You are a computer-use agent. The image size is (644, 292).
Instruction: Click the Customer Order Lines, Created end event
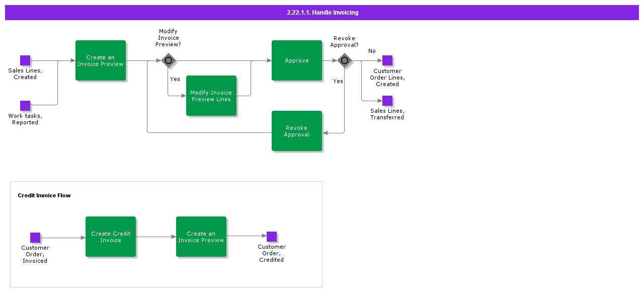pos(387,60)
